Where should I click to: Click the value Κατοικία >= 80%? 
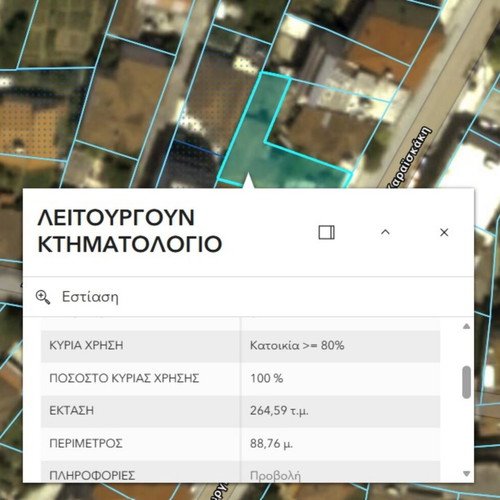[297, 345]
